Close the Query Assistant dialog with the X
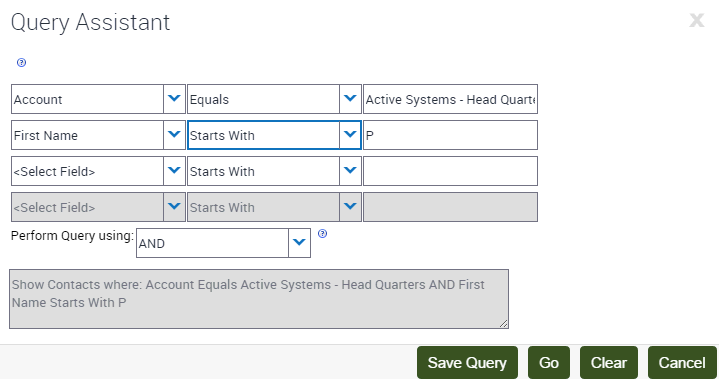Screen dimensions: 719x379 [697, 21]
